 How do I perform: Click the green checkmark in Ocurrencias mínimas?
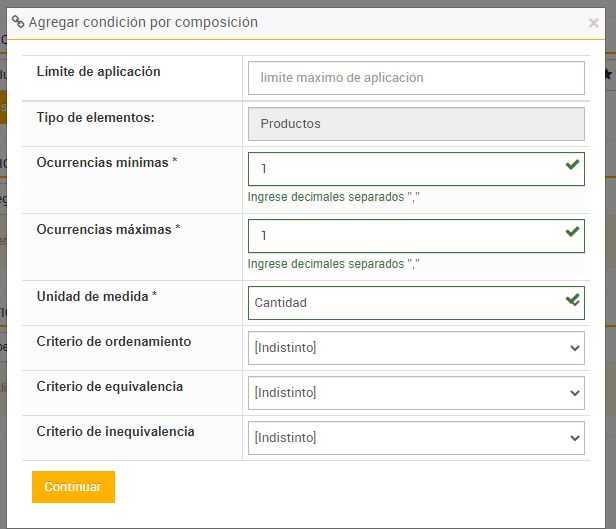coord(572,165)
